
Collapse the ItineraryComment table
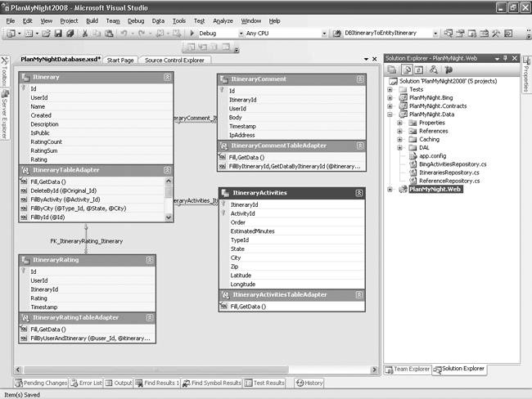tap(360, 79)
